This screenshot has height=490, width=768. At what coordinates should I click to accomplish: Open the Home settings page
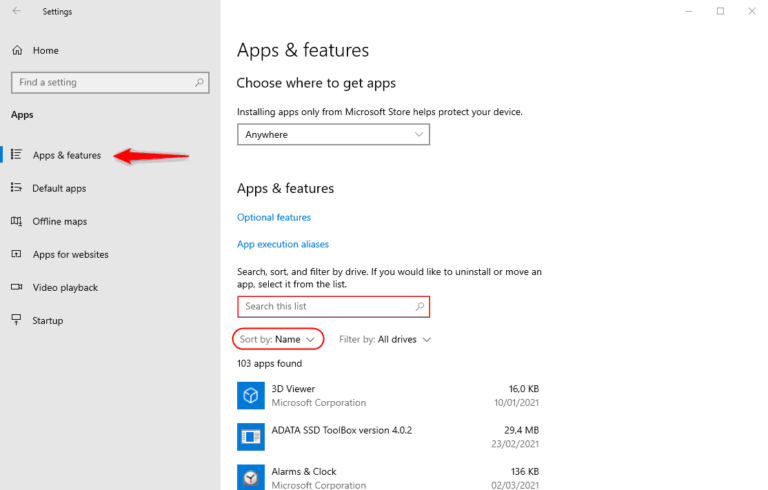(x=46, y=50)
